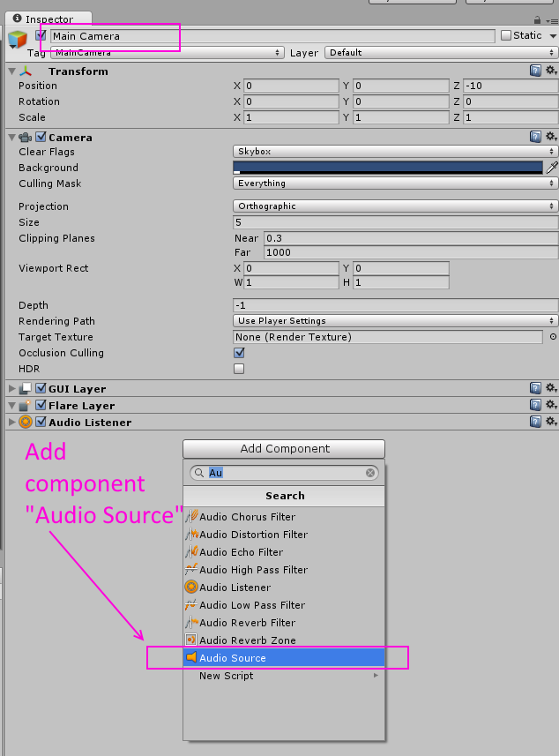This screenshot has height=756, width=559.
Task: Switch to the Inspector tab
Action: [48, 19]
